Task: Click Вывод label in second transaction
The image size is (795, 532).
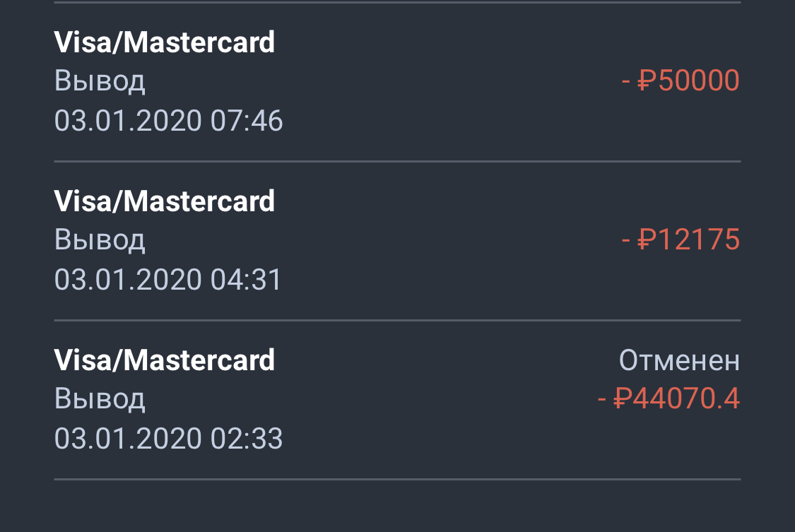Action: [100, 241]
